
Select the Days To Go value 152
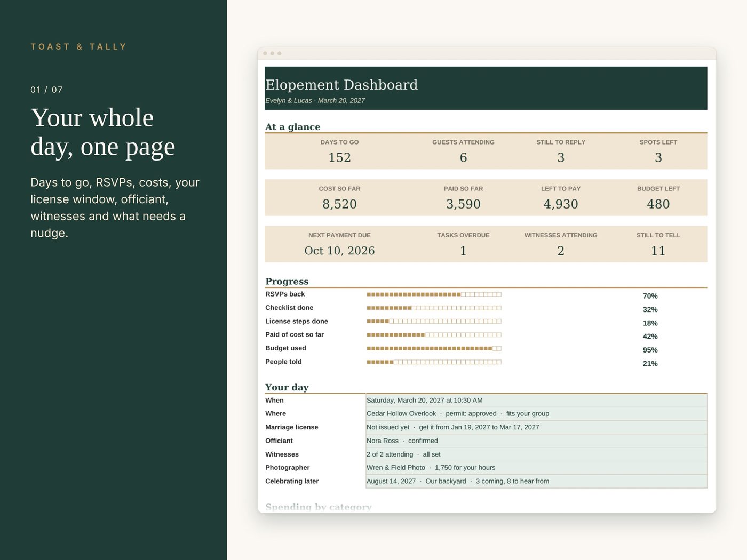(x=339, y=157)
